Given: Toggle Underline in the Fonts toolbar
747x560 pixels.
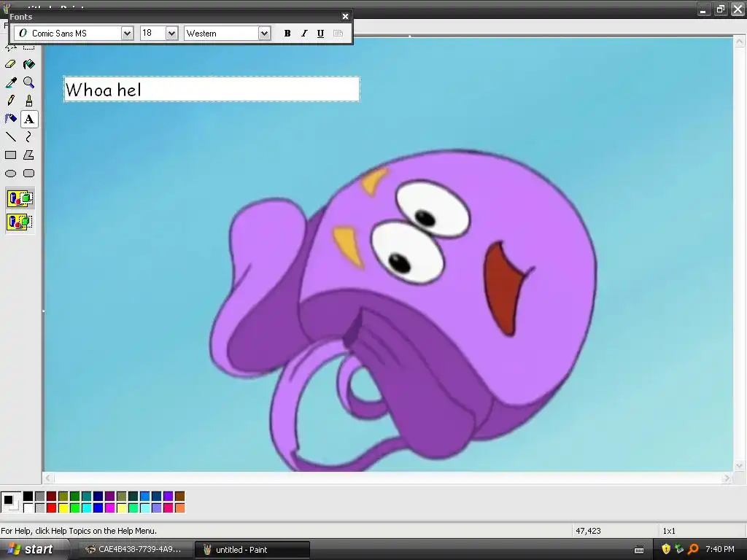Looking at the screenshot, I should [321, 34].
